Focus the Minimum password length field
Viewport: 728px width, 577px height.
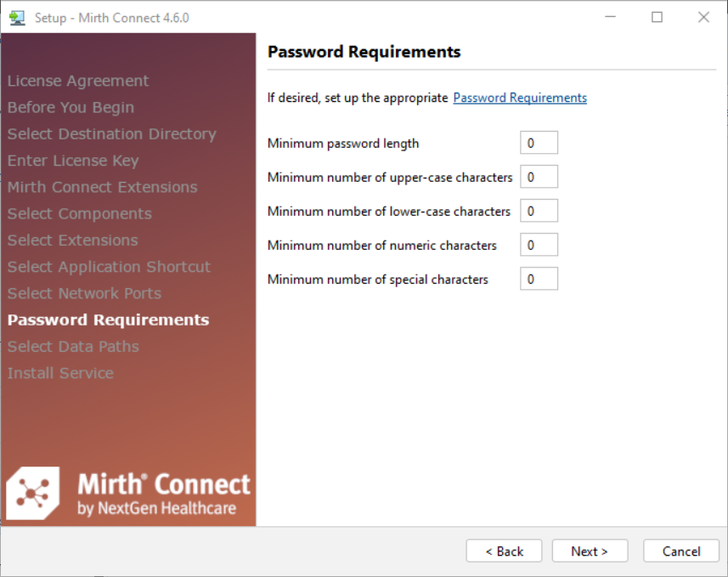pyautogui.click(x=539, y=143)
